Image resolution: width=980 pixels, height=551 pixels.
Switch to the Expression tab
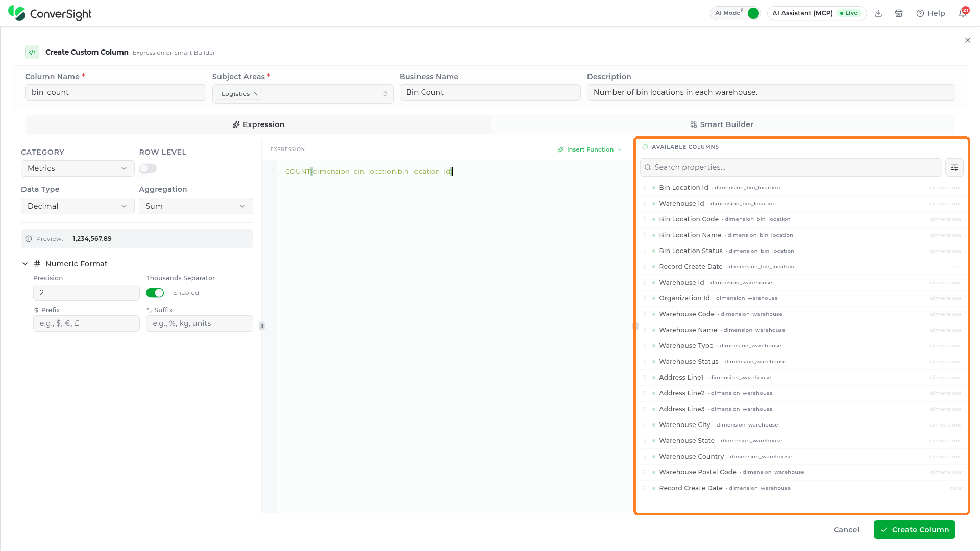pyautogui.click(x=258, y=124)
